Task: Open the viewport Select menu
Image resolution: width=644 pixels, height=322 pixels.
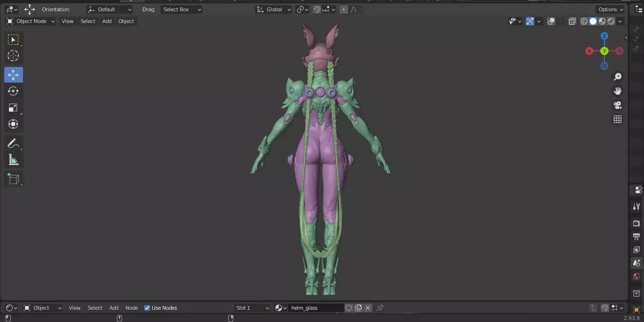Action: (88, 21)
